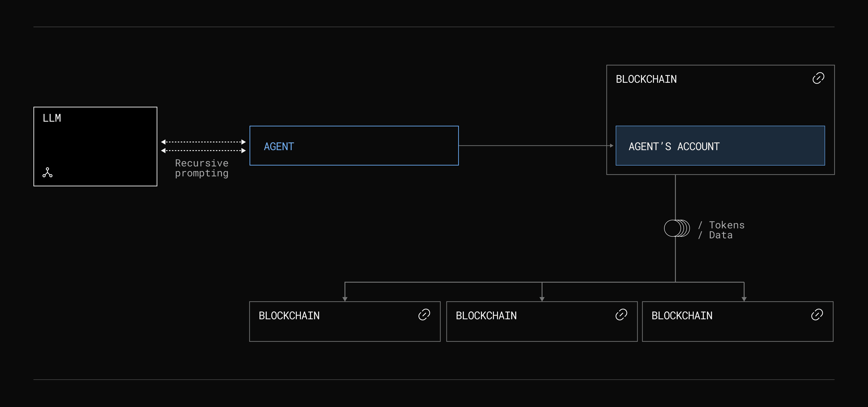Click the link icon in the leftmost bottom Blockchain box
The width and height of the screenshot is (868, 407).
click(x=424, y=315)
